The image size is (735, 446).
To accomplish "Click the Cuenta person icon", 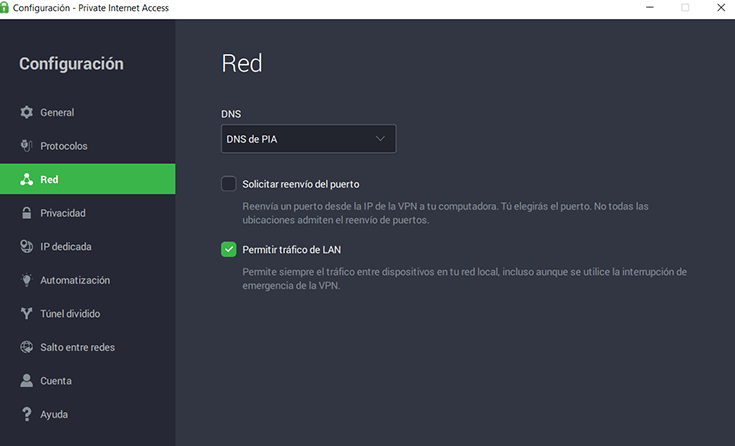I will (27, 380).
